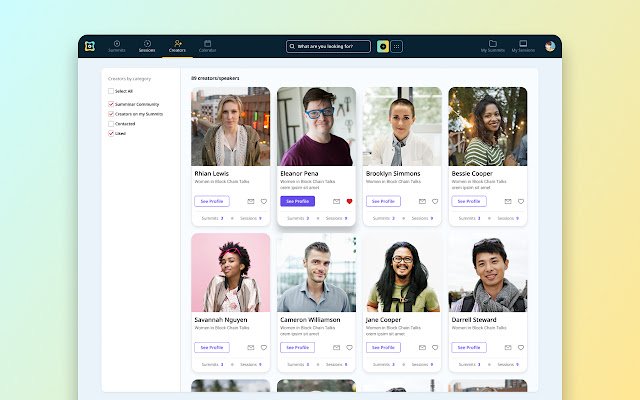Image resolution: width=640 pixels, height=400 pixels.
Task: Open the grid apps icon beside search
Action: click(396, 47)
